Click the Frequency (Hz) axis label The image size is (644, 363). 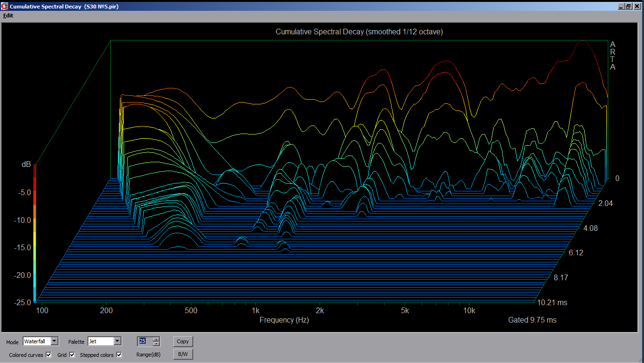coord(284,320)
